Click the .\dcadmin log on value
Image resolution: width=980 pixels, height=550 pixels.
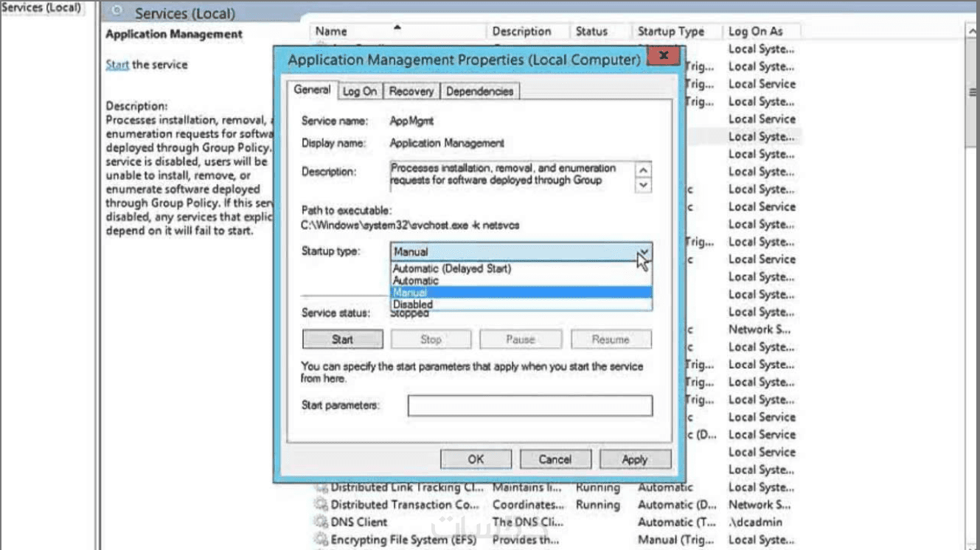[x=755, y=523]
